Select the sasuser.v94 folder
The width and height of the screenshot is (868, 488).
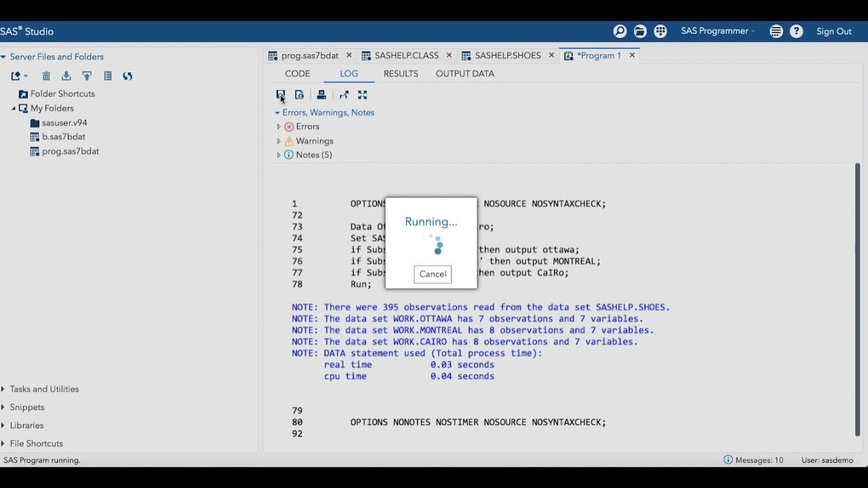point(64,123)
